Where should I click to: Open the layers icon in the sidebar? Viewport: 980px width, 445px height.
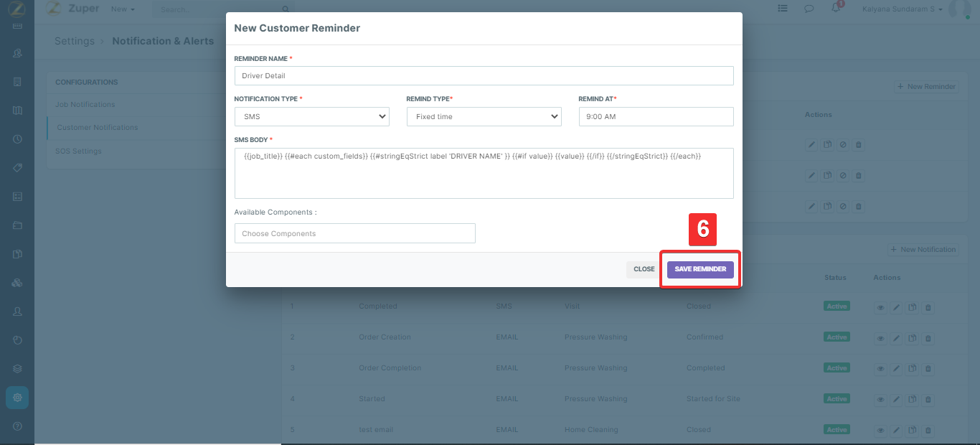17,369
